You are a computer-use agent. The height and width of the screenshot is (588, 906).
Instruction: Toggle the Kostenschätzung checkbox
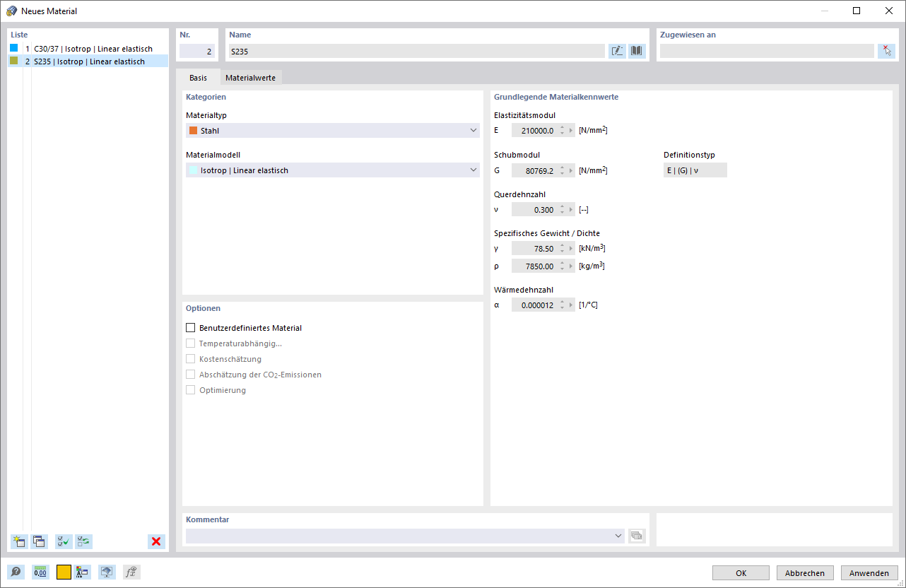tap(190, 359)
